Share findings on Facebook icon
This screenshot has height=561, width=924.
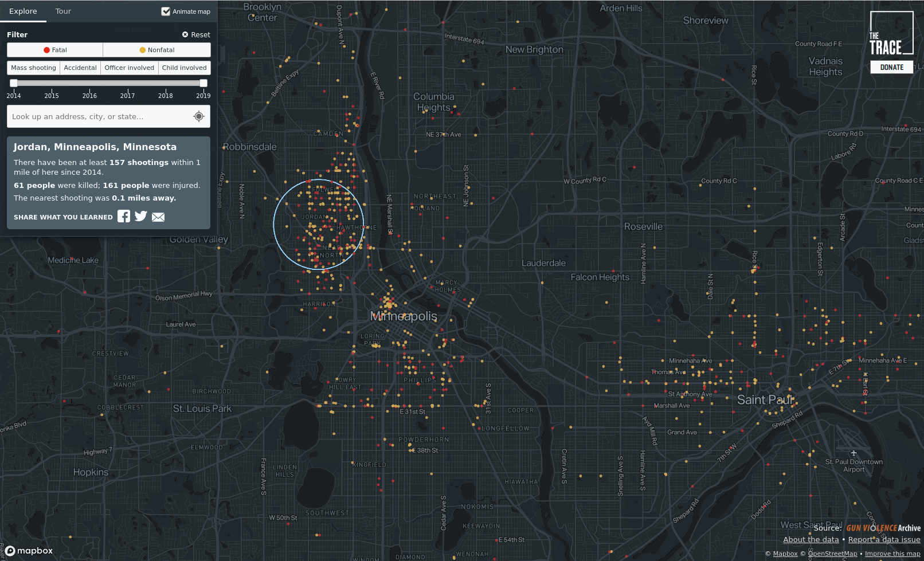click(124, 216)
